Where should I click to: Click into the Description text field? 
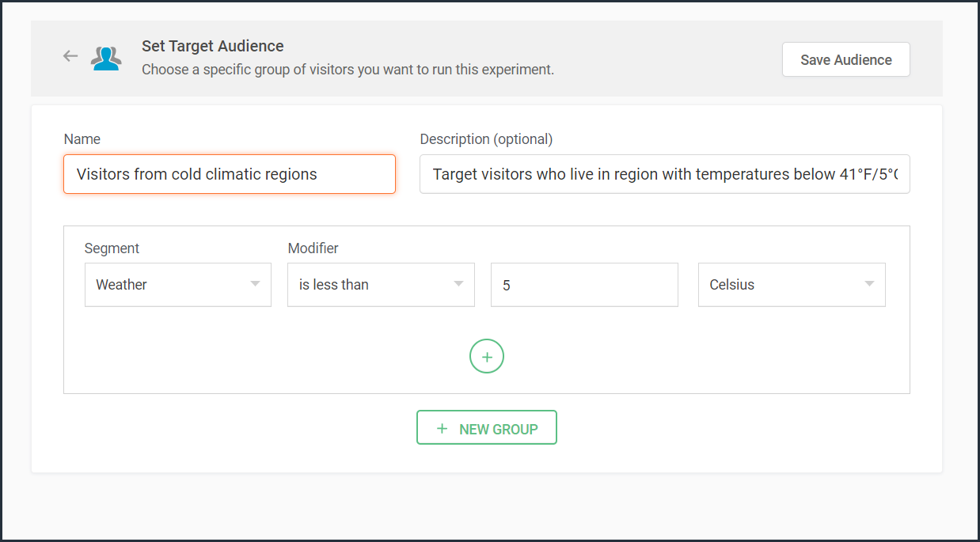point(664,174)
